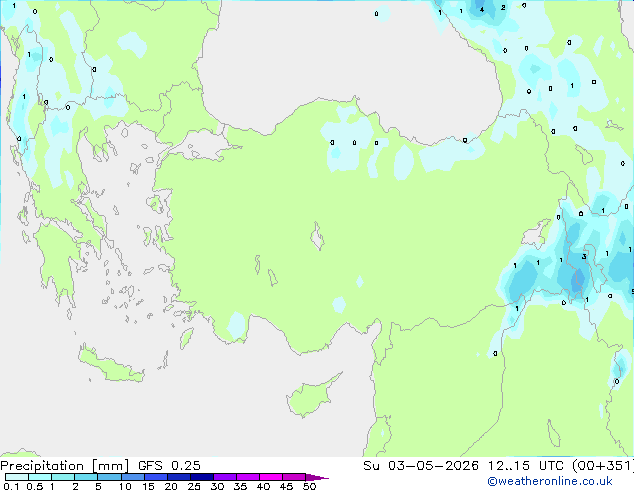
Task: Click the '50' legend scale label
Action: tap(309, 486)
